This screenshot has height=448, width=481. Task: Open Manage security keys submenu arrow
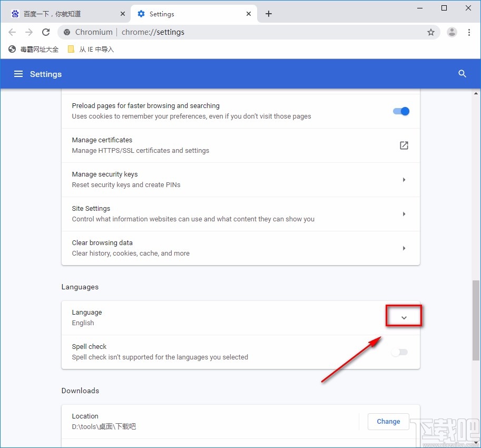pyautogui.click(x=404, y=180)
